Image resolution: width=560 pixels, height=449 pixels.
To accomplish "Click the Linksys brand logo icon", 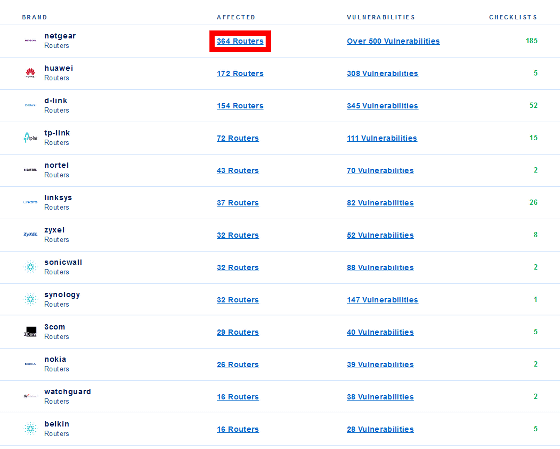I will (x=30, y=202).
